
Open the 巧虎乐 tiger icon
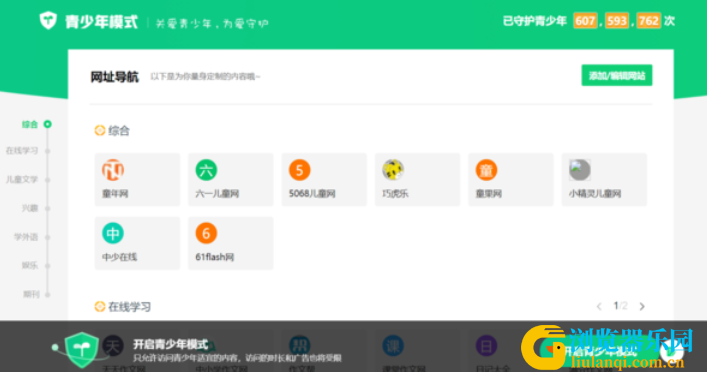coord(393,170)
